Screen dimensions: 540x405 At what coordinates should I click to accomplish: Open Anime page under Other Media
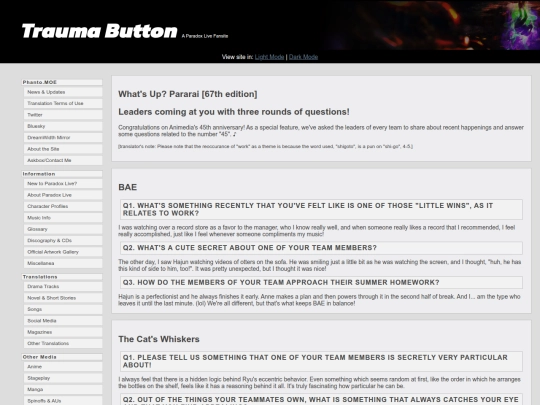(63, 367)
